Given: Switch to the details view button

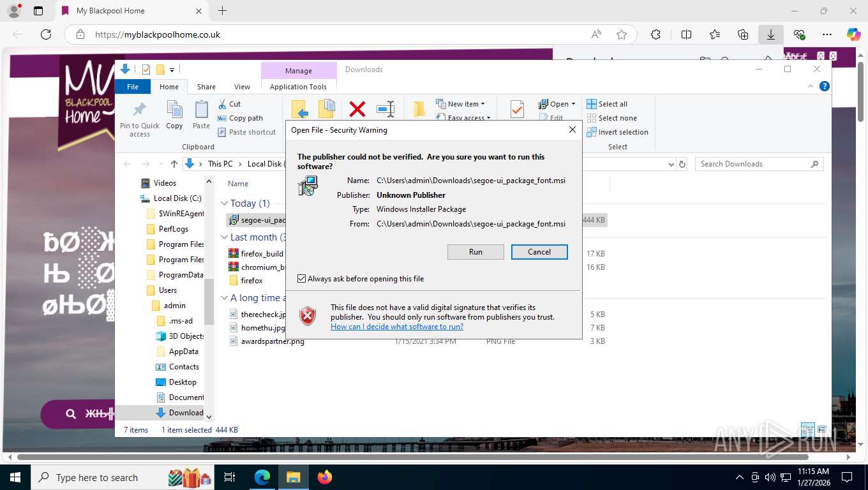Looking at the screenshot, I should click(808, 429).
